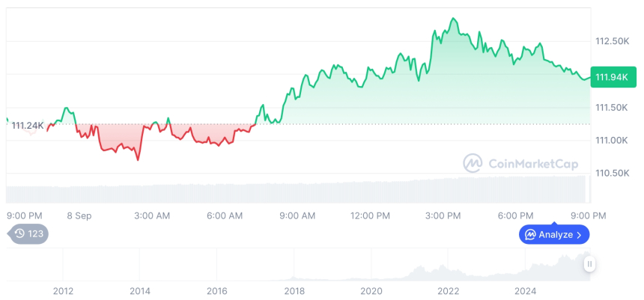Image resolution: width=644 pixels, height=300 pixels.
Task: Click the Analyze button's AI logo icon
Action: 530,235
